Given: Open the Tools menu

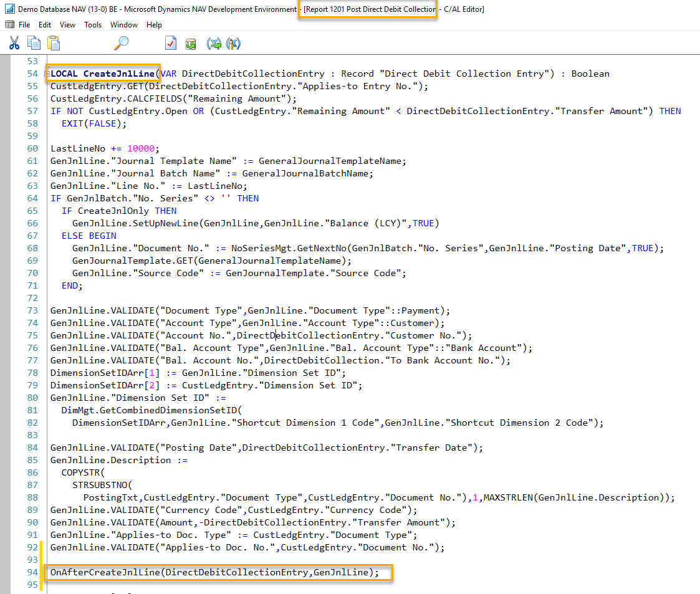Looking at the screenshot, I should [x=93, y=25].
